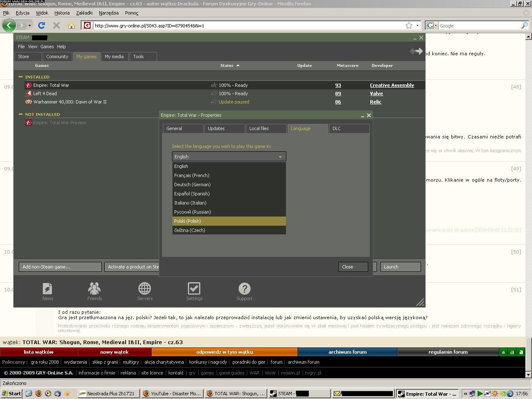Open the language dropdown showing English

(229, 157)
